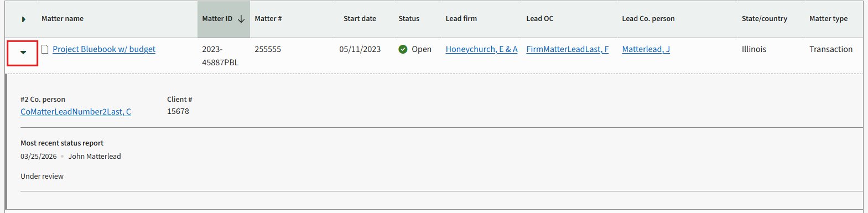The width and height of the screenshot is (868, 213).
Task: Sort by State/country column
Action: point(765,19)
